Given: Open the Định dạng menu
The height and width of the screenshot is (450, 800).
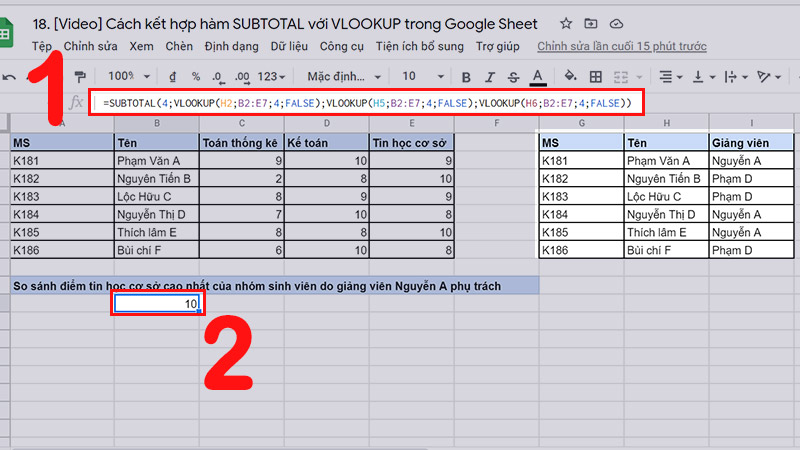Looking at the screenshot, I should [231, 46].
